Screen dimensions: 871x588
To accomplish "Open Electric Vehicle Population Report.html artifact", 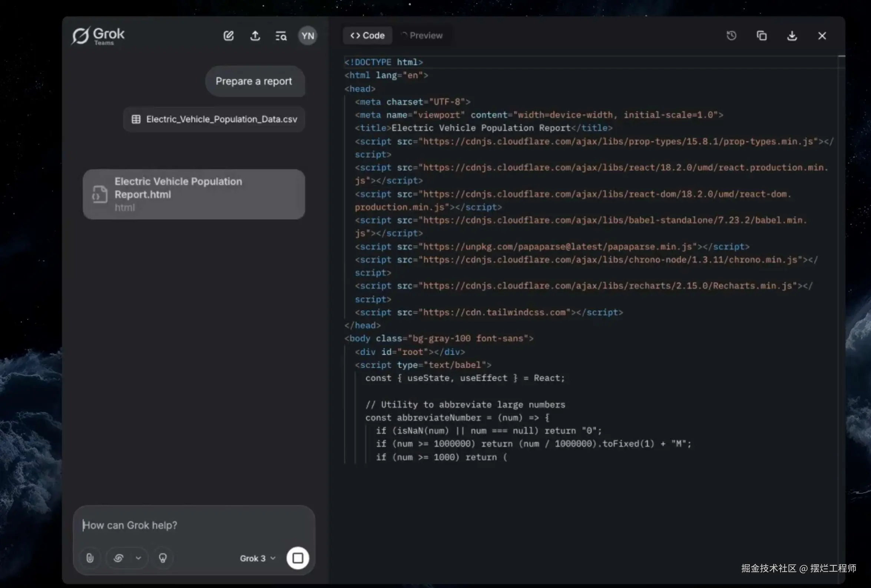I will [x=194, y=194].
